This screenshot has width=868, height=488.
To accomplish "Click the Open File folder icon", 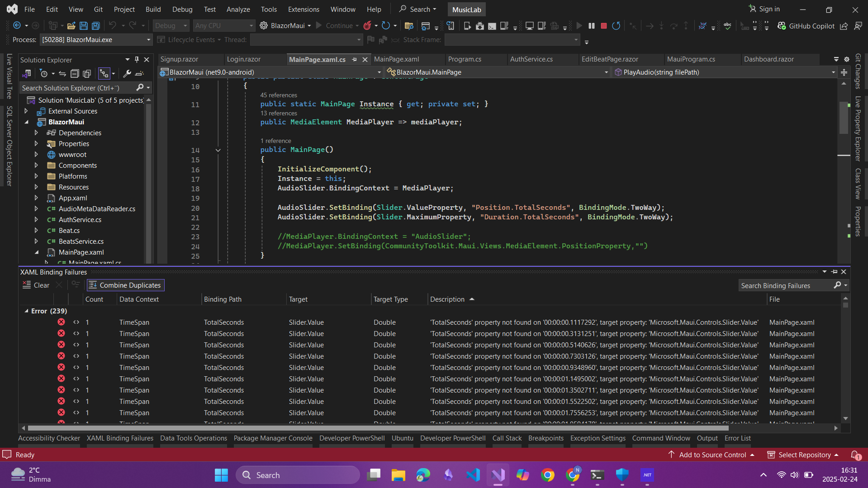I will click(x=71, y=26).
